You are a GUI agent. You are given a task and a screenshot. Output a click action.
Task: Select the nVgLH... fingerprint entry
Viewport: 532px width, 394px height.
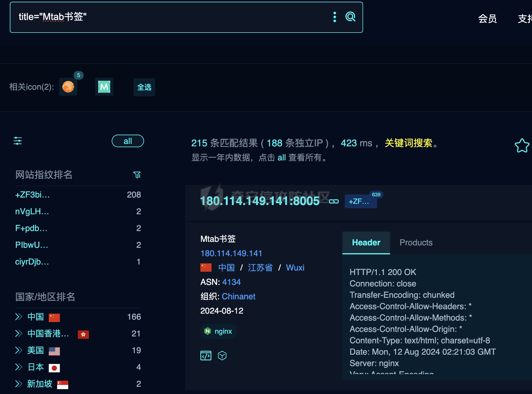pos(32,212)
